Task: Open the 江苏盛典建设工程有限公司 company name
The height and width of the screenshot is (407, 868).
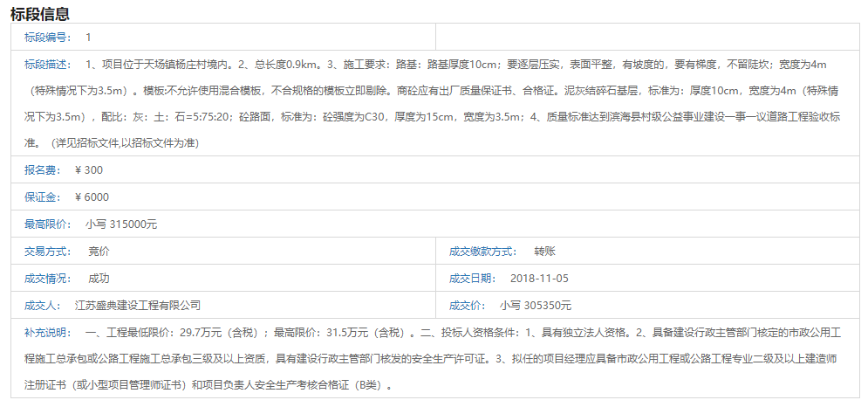Action: (138, 306)
